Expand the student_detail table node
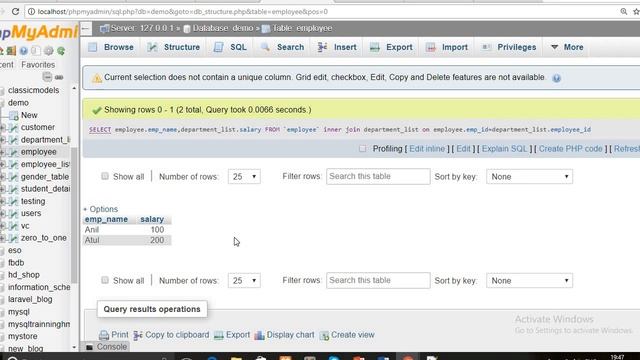640x360 pixels. click(x=2, y=189)
